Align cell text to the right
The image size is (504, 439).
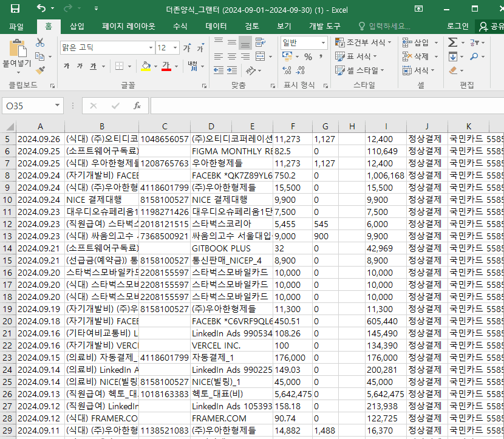pyautogui.click(x=245, y=56)
